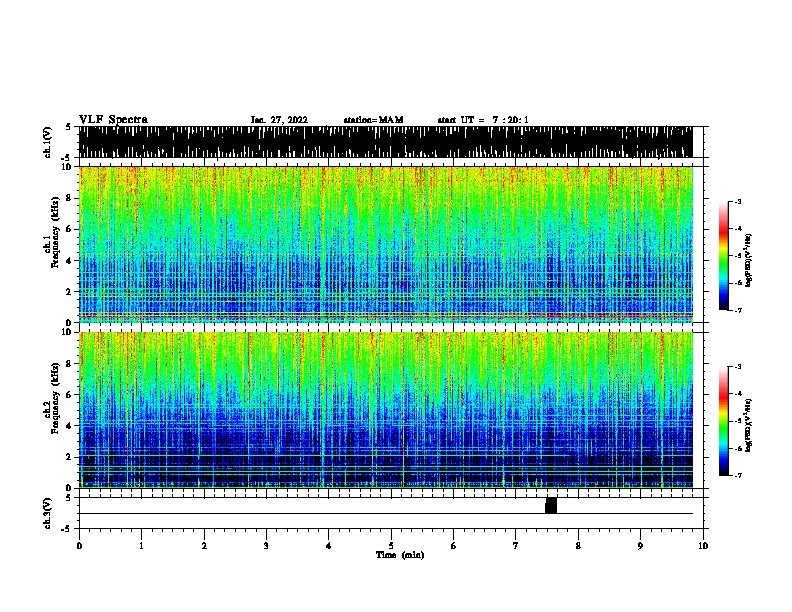
Task: Click time axis tick label "9"
Action: 640,546
